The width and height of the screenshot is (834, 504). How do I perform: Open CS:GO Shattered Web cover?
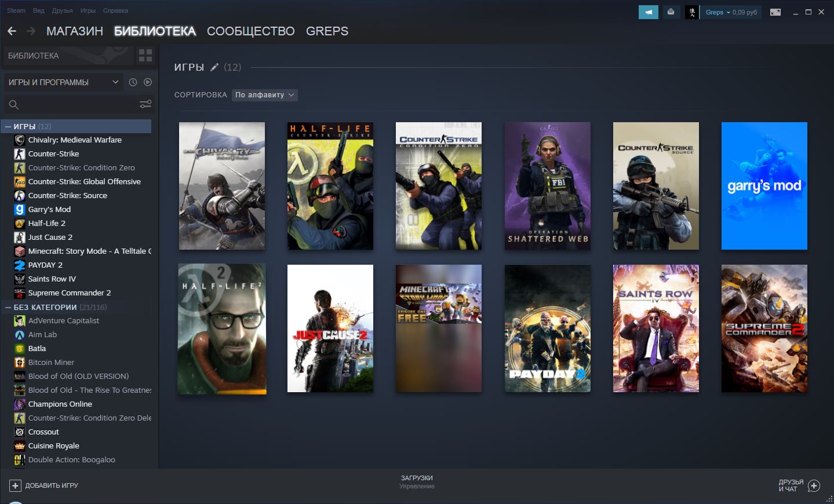[x=548, y=186]
